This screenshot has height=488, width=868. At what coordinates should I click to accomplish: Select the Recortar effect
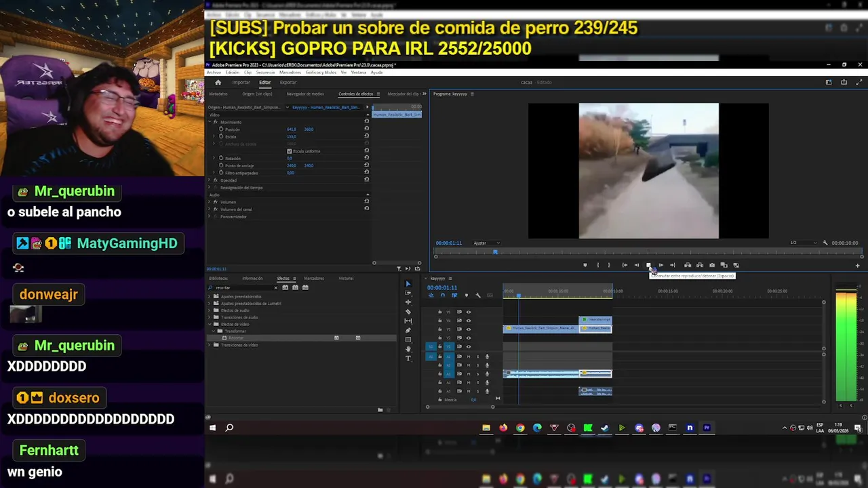[x=235, y=338]
